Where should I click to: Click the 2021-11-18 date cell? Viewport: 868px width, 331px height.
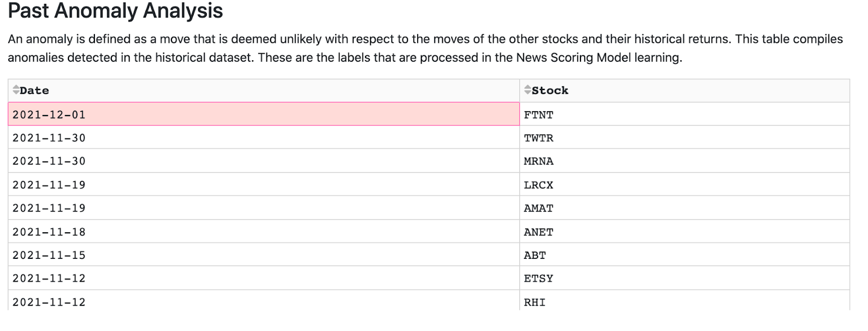point(49,232)
